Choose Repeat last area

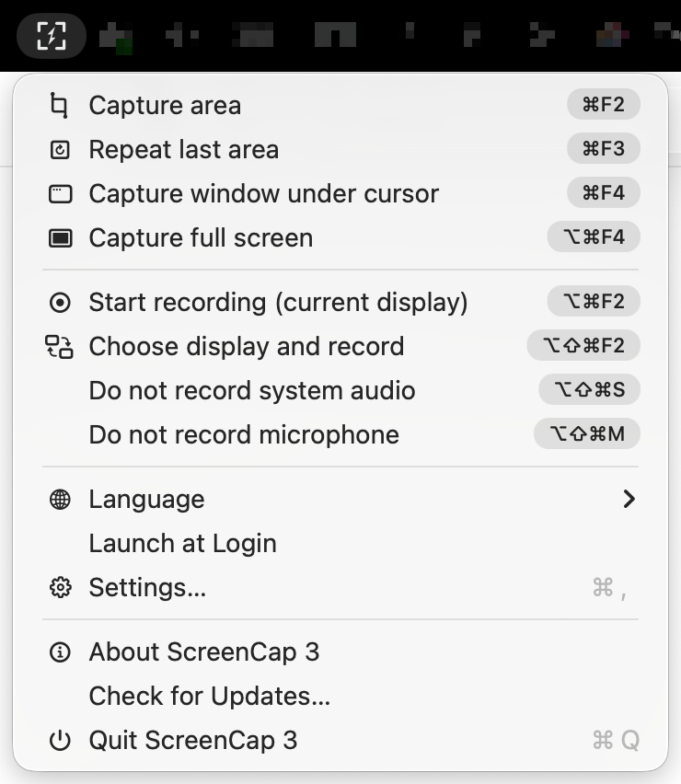point(340,149)
